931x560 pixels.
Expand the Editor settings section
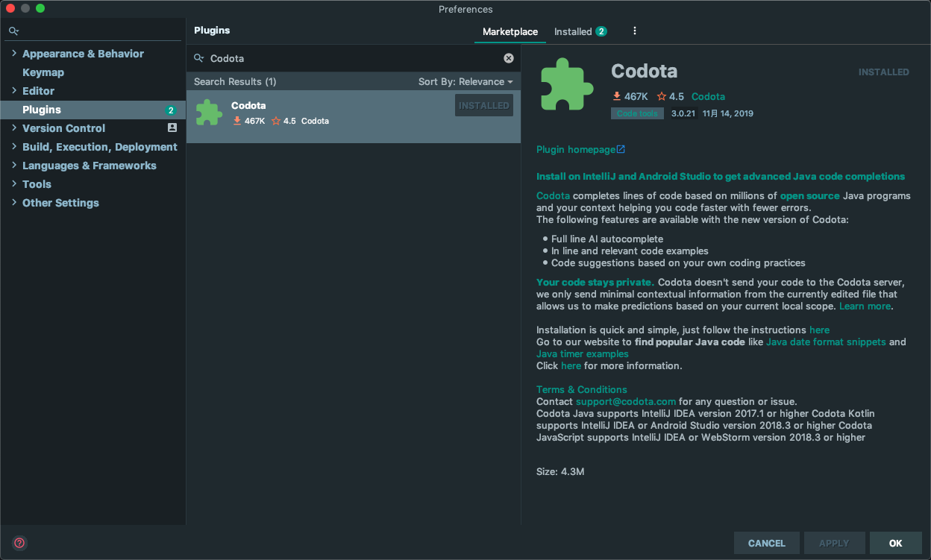point(14,91)
